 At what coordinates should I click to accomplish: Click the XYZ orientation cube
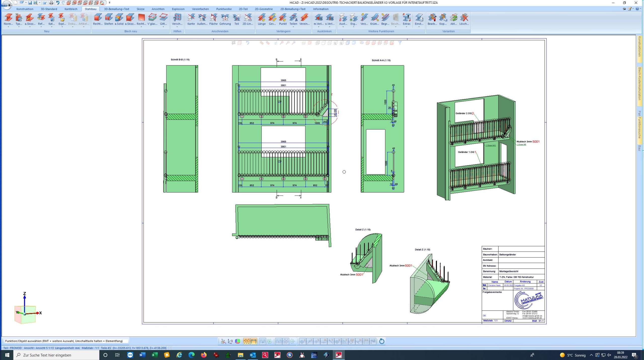[25, 314]
